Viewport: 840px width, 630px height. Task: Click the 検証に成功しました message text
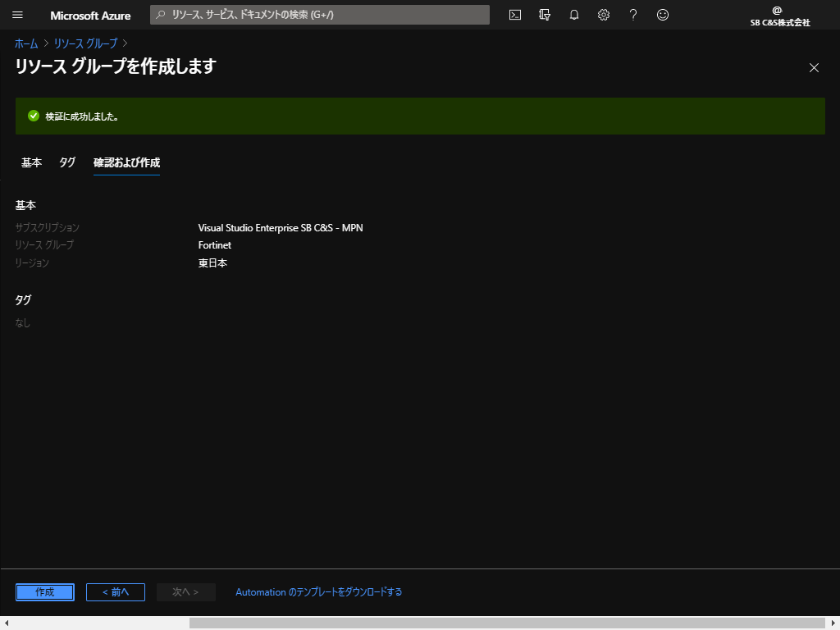coord(82,116)
